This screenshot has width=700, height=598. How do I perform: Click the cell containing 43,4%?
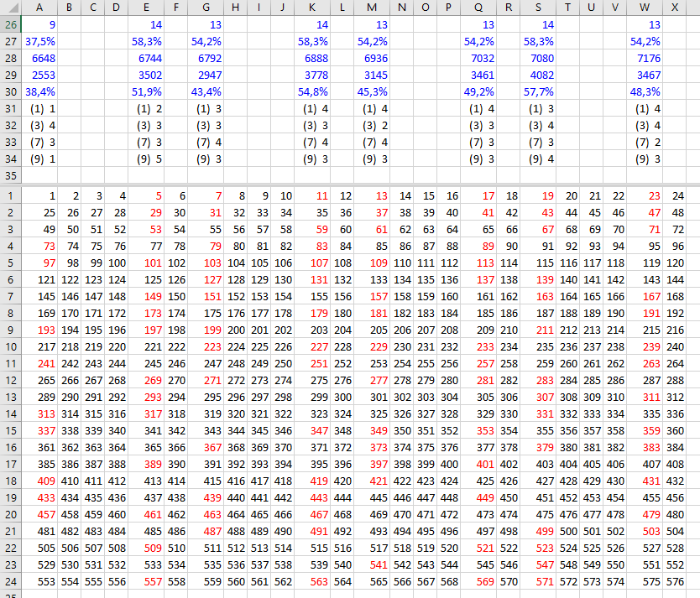206,92
